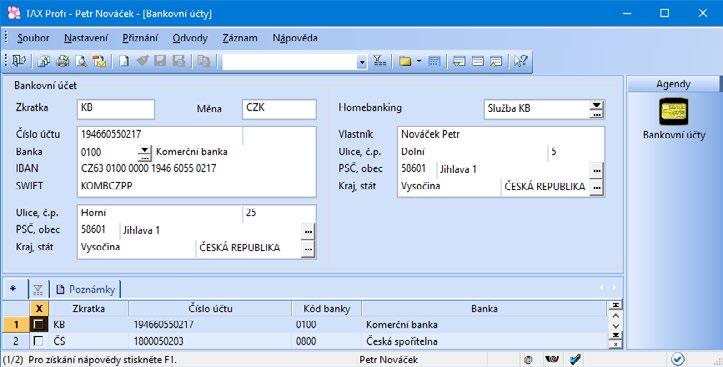The width and height of the screenshot is (723, 367).
Task: Open the Přiznání menu
Action: 140,38
